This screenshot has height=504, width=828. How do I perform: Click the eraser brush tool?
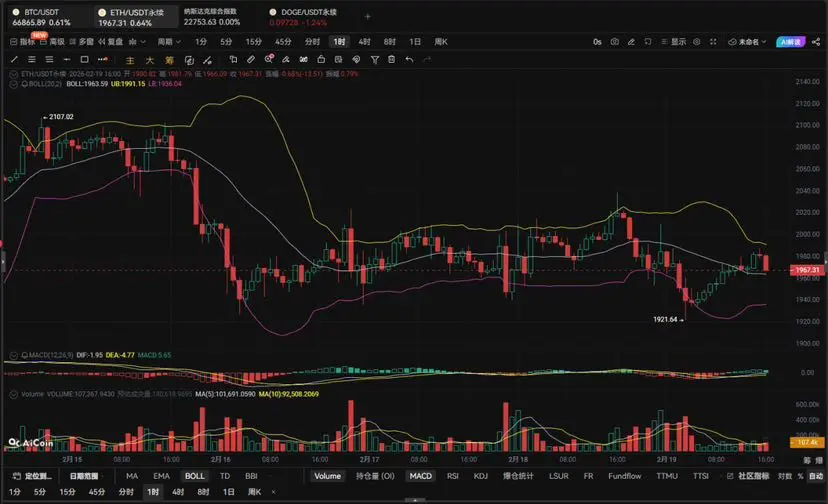[286, 60]
